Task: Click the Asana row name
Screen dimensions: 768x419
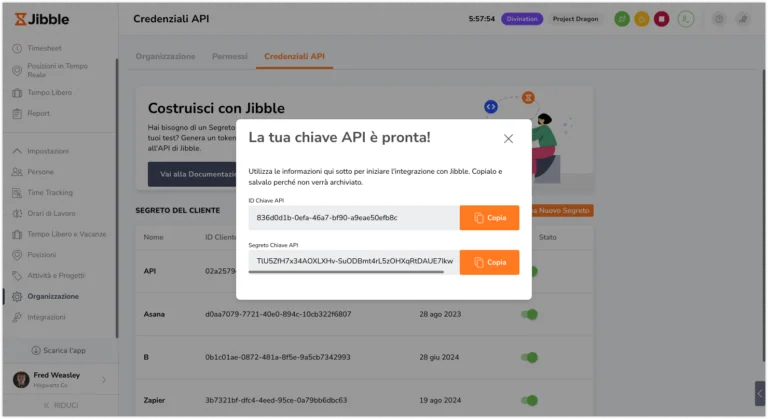Action: point(154,314)
